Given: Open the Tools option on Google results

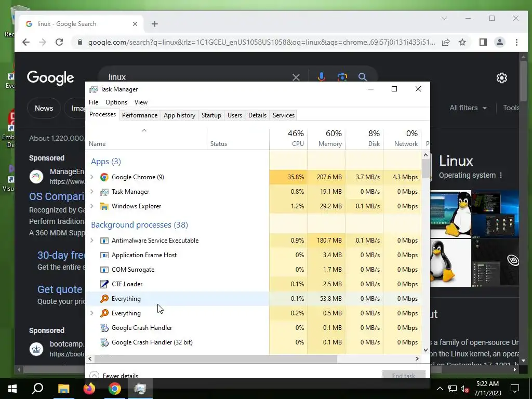Looking at the screenshot, I should point(511,108).
